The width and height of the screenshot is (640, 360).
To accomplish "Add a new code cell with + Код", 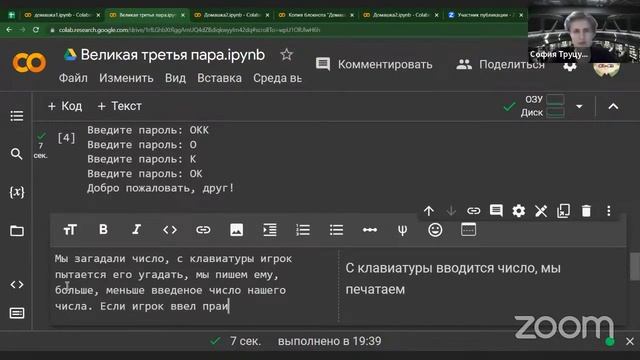I will click(65, 106).
